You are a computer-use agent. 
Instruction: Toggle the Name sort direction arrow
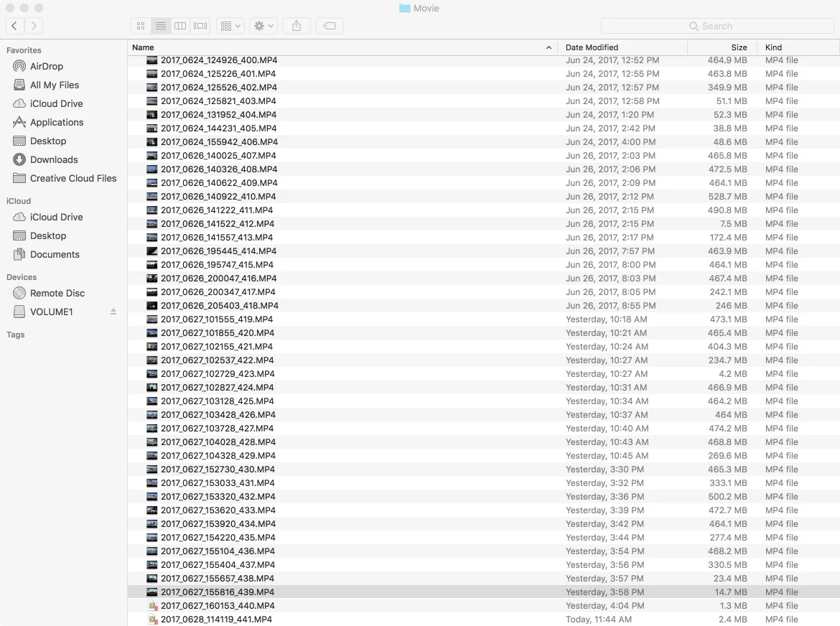(x=549, y=47)
